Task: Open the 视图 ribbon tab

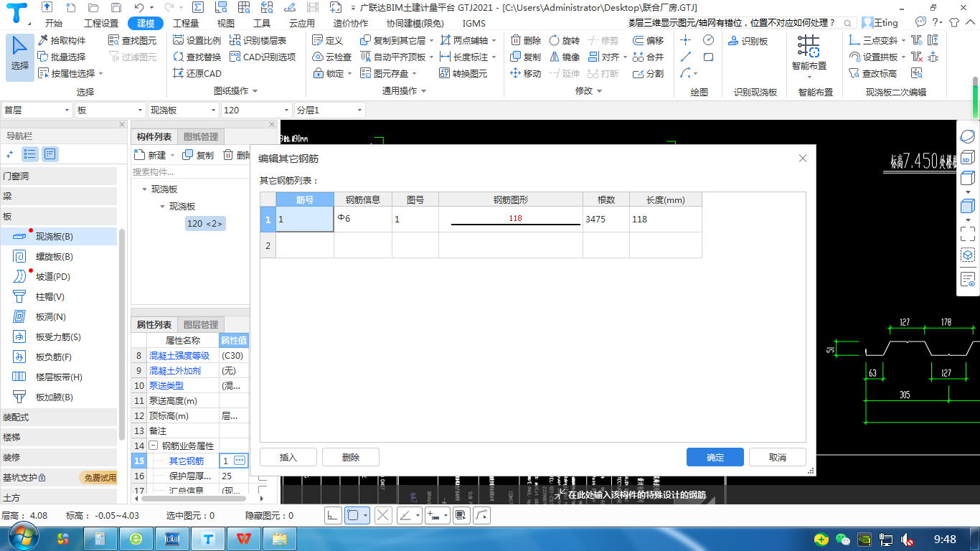Action: pos(226,23)
